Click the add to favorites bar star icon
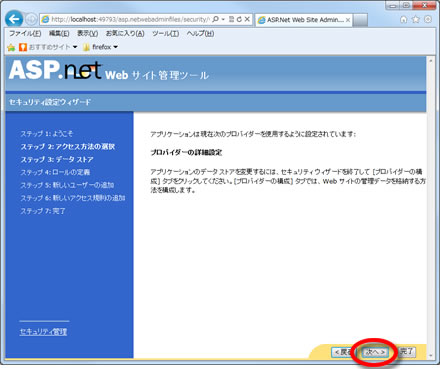 [11, 47]
